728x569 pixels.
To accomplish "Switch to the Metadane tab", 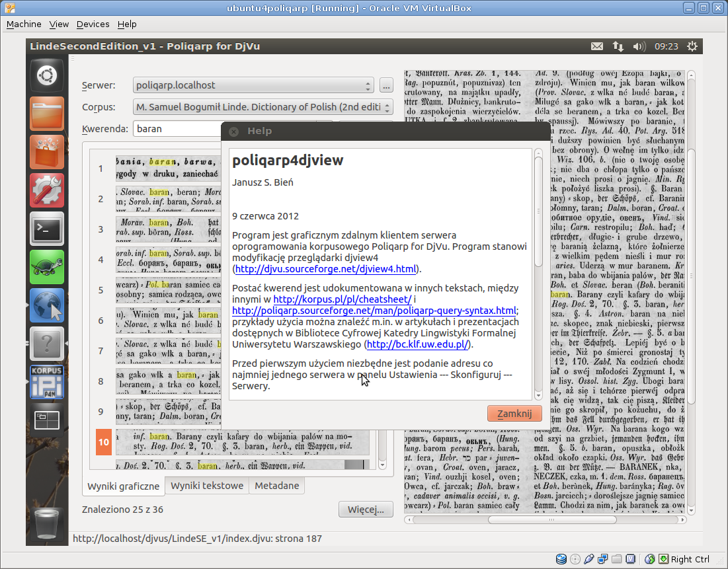I will 276,486.
